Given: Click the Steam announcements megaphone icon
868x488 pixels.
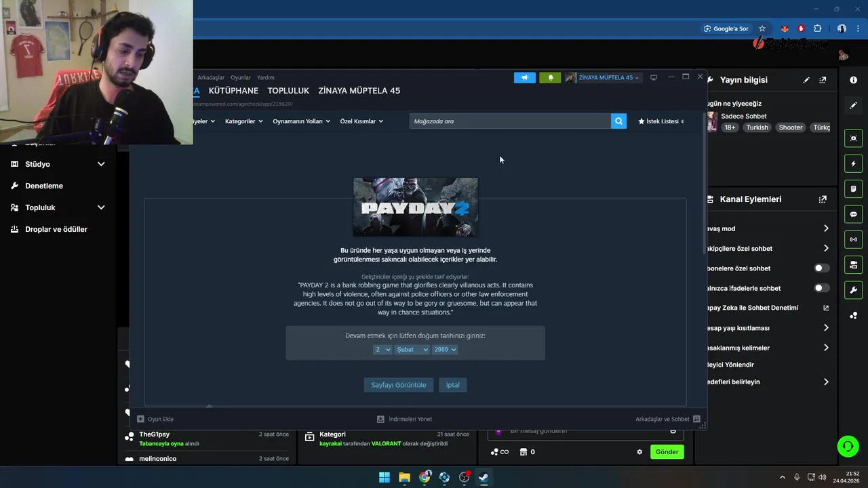Looking at the screenshot, I should tap(525, 77).
